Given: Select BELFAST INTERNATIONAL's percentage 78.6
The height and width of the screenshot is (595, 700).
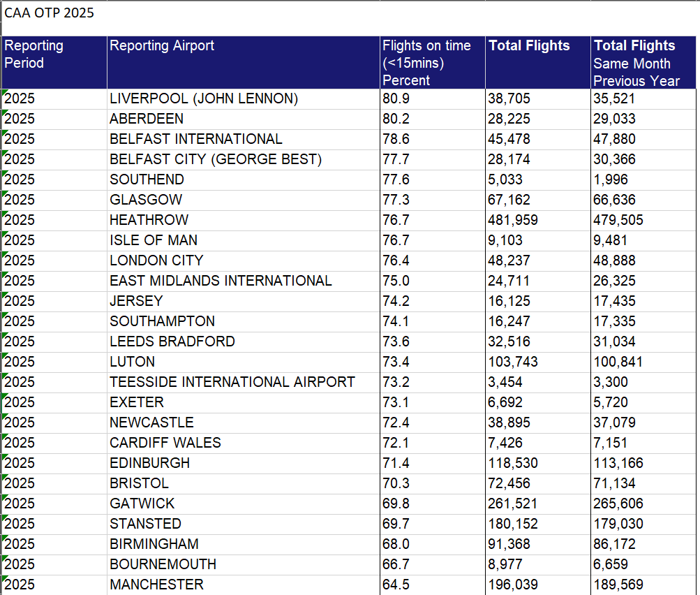Looking at the screenshot, I should click(x=391, y=139).
